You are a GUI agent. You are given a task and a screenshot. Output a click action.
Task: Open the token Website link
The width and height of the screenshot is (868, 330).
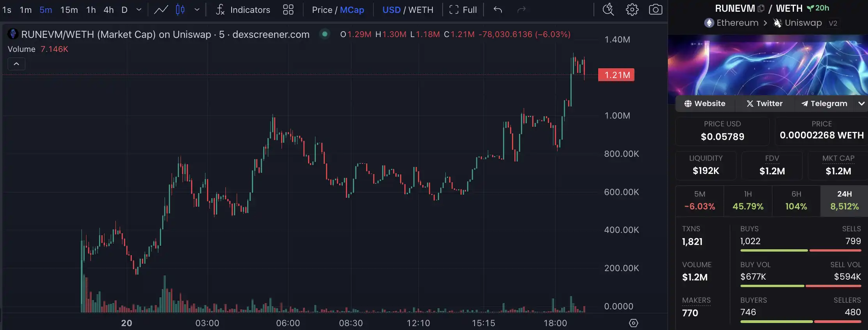705,104
